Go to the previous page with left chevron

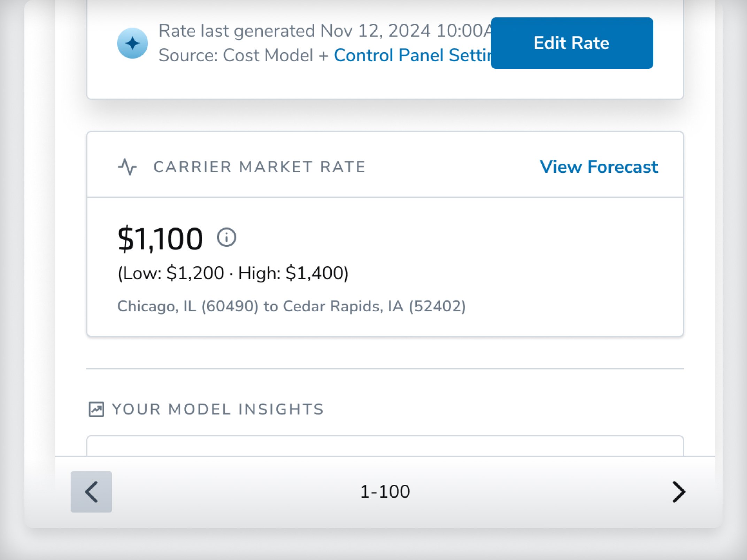[91, 492]
